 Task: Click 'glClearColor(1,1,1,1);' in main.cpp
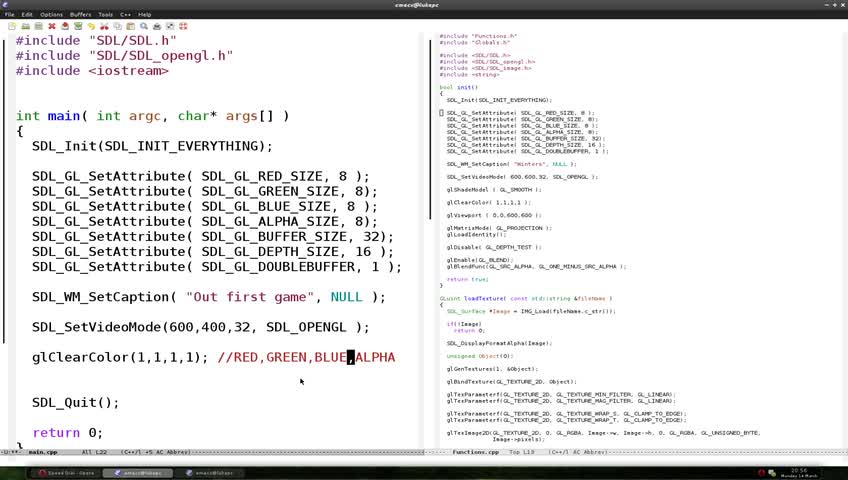click(x=120, y=358)
